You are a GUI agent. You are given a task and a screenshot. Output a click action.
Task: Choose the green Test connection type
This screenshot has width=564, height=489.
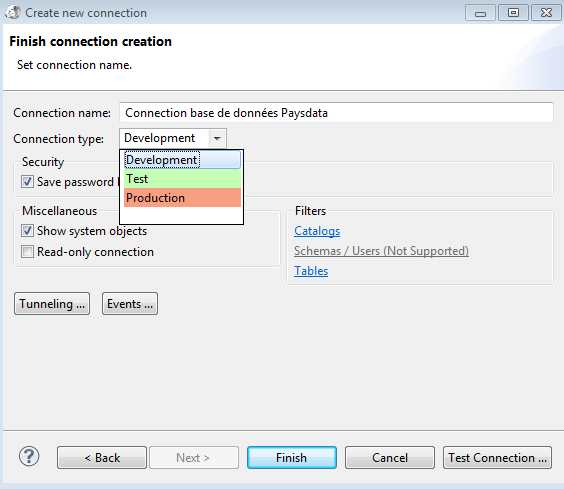coord(182,179)
